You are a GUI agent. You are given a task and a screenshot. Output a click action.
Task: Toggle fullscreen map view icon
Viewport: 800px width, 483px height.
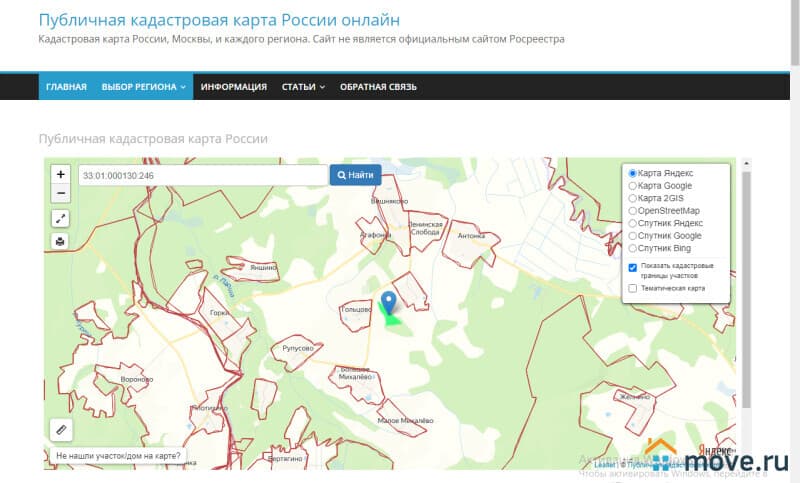(60, 218)
